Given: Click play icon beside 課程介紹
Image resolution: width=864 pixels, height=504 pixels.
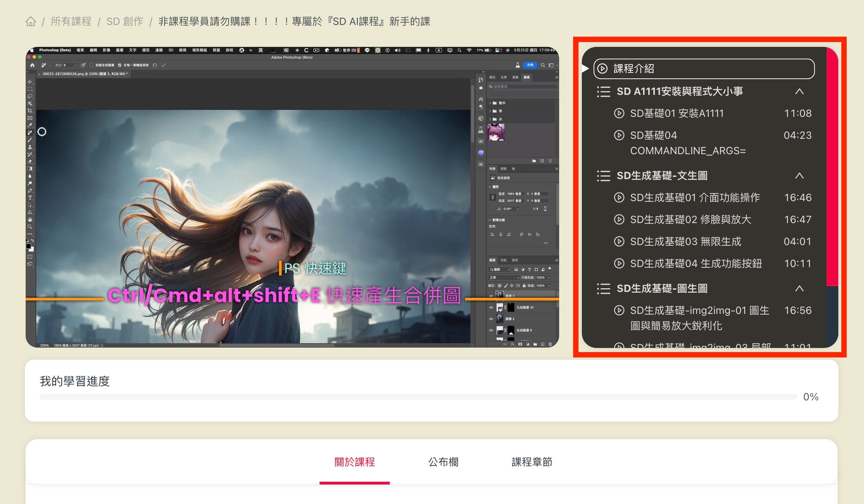Looking at the screenshot, I should pyautogui.click(x=602, y=68).
